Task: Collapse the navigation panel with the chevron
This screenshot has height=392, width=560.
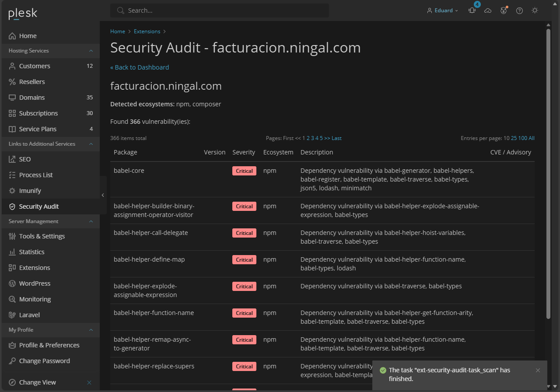Action: pyautogui.click(x=103, y=195)
